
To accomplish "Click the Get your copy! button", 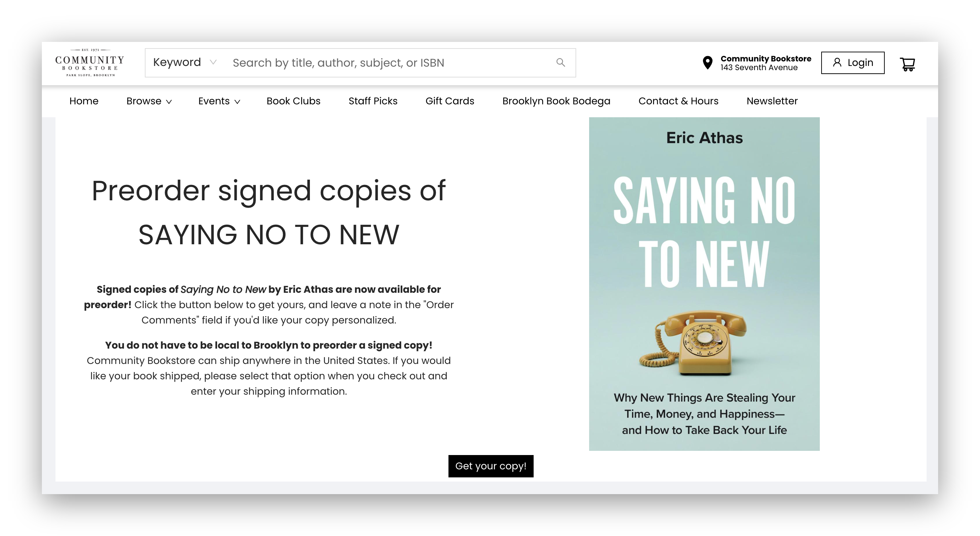I will click(491, 466).
